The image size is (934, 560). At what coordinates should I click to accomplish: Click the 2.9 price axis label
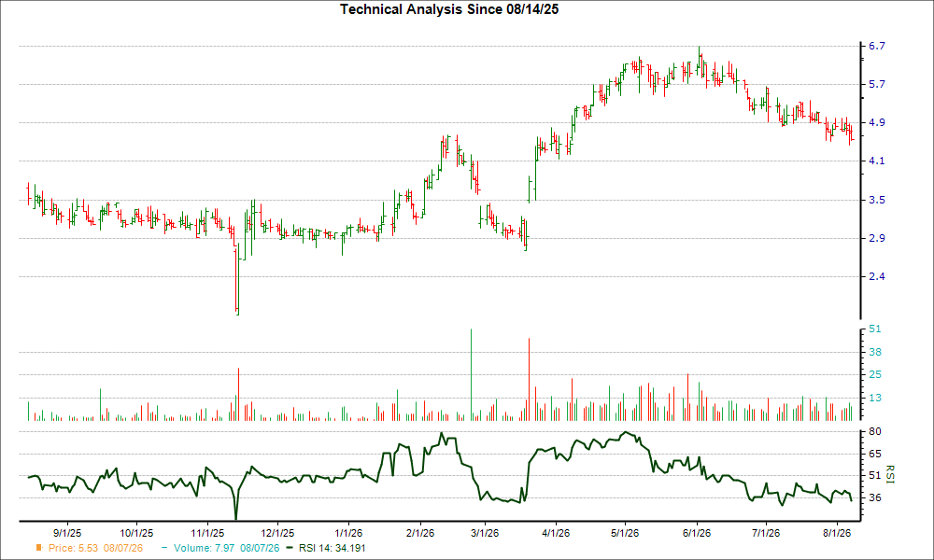tap(877, 238)
